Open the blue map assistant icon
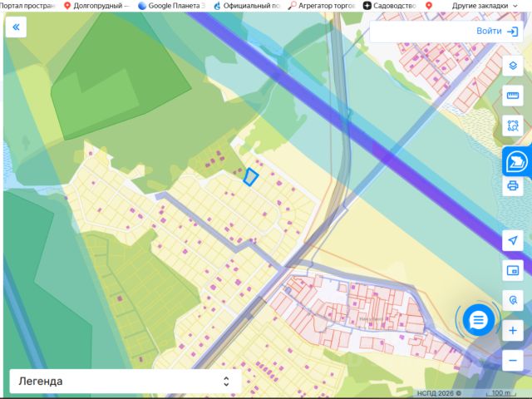 tap(517, 162)
